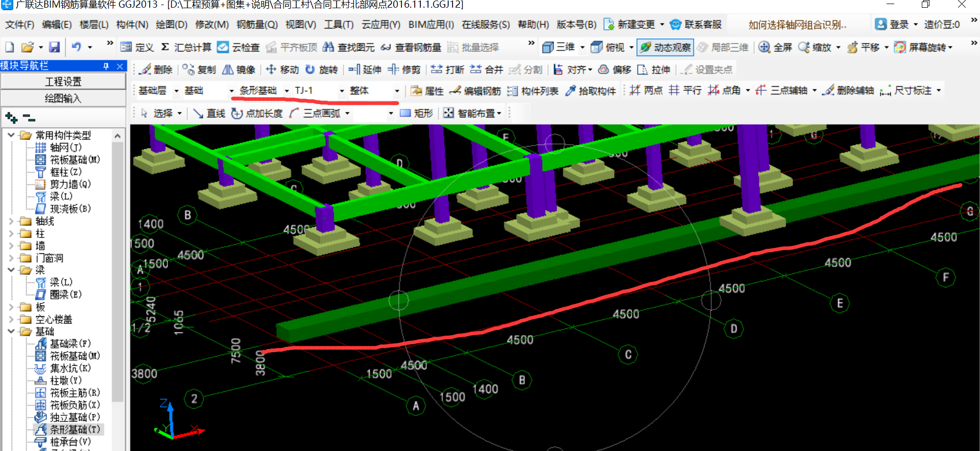Screen dimensions: 980x451
Task: Click the 拉伸 stretch tool
Action: 654,69
